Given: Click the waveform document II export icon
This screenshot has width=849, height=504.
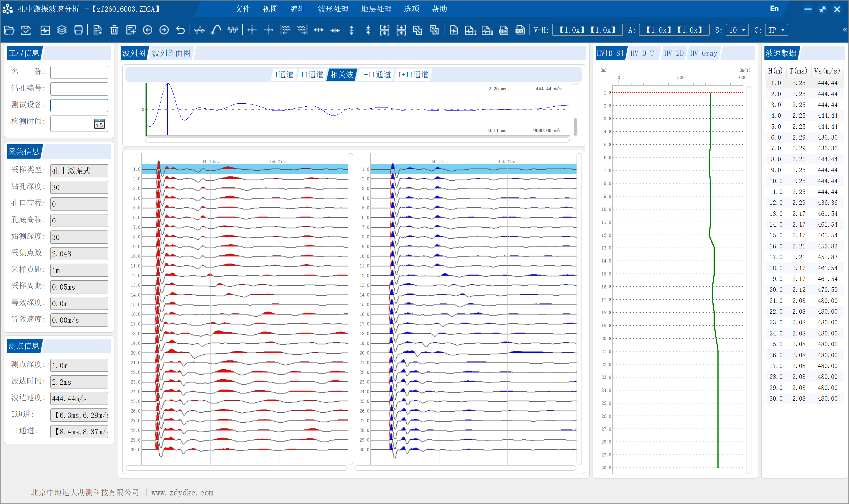Looking at the screenshot, I should (487, 30).
